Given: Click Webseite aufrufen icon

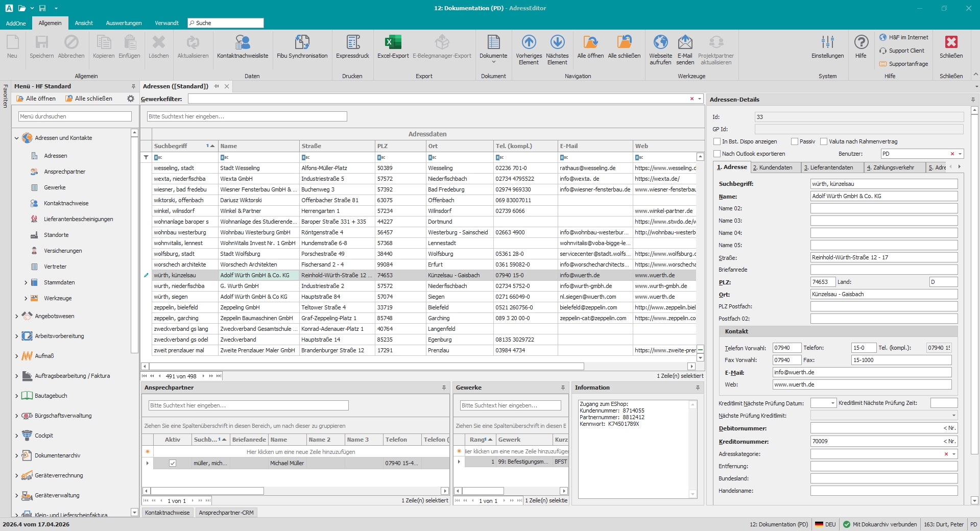Looking at the screenshot, I should point(660,50).
